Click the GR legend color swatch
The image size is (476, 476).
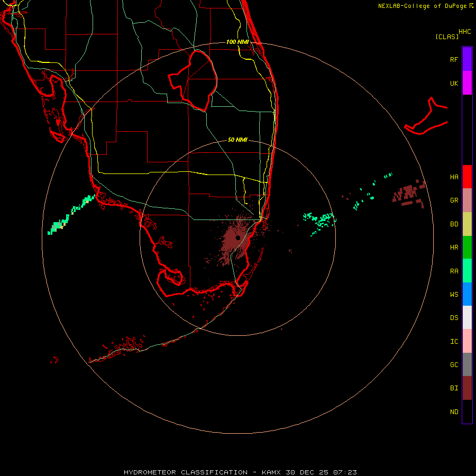[x=467, y=200]
